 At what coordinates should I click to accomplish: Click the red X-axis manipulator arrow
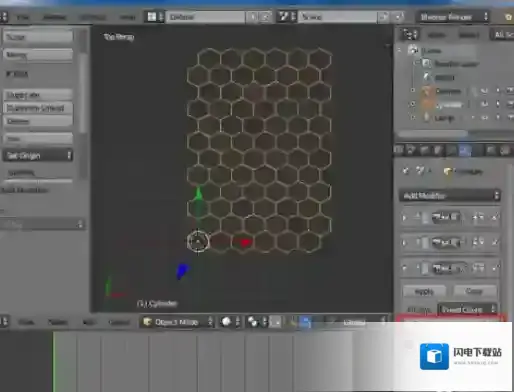tap(245, 242)
